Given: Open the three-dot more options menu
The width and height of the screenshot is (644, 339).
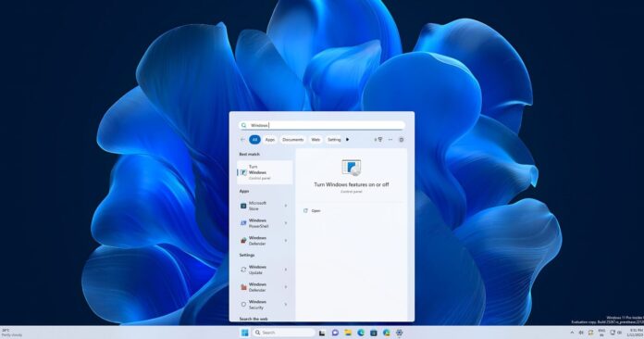Looking at the screenshot, I should [390, 140].
